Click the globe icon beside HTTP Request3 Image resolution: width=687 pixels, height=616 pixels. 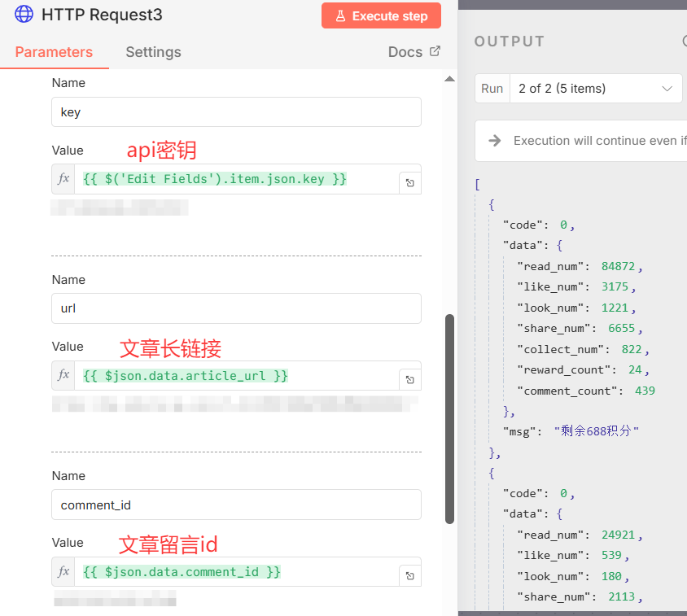24,15
